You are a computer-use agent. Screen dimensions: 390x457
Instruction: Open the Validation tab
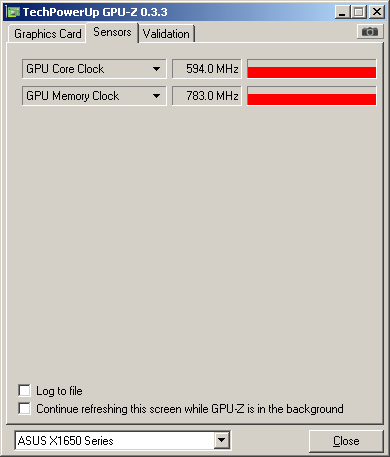coord(166,34)
